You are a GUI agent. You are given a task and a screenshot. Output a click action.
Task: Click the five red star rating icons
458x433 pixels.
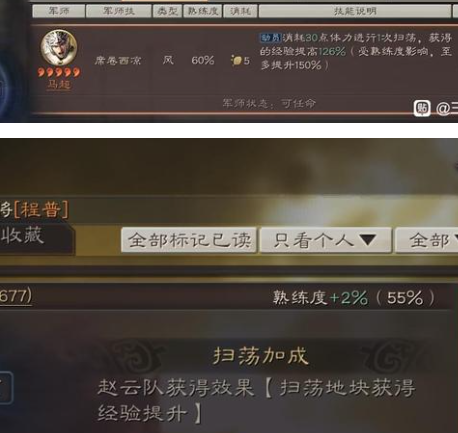coord(59,72)
